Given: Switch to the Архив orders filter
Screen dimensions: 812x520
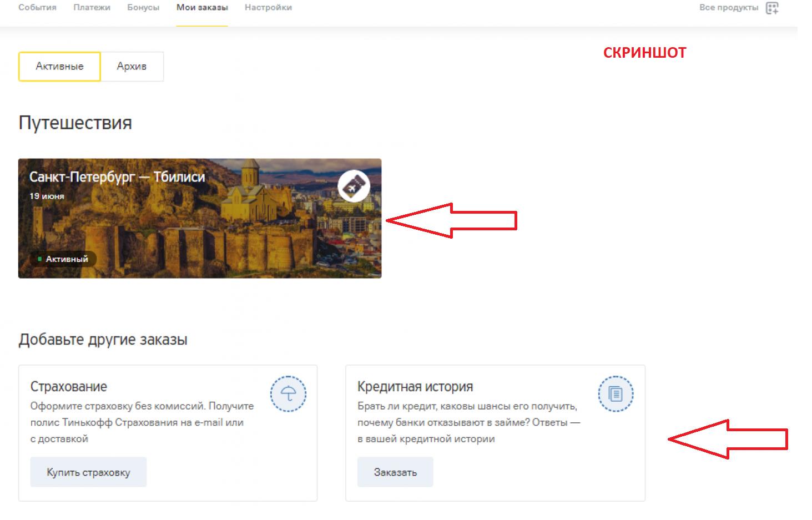Looking at the screenshot, I should pyautogui.click(x=132, y=67).
